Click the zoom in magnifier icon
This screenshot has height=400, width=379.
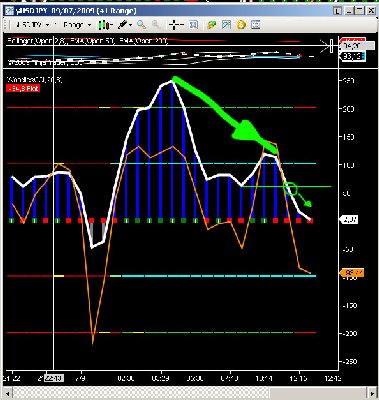(x=141, y=25)
